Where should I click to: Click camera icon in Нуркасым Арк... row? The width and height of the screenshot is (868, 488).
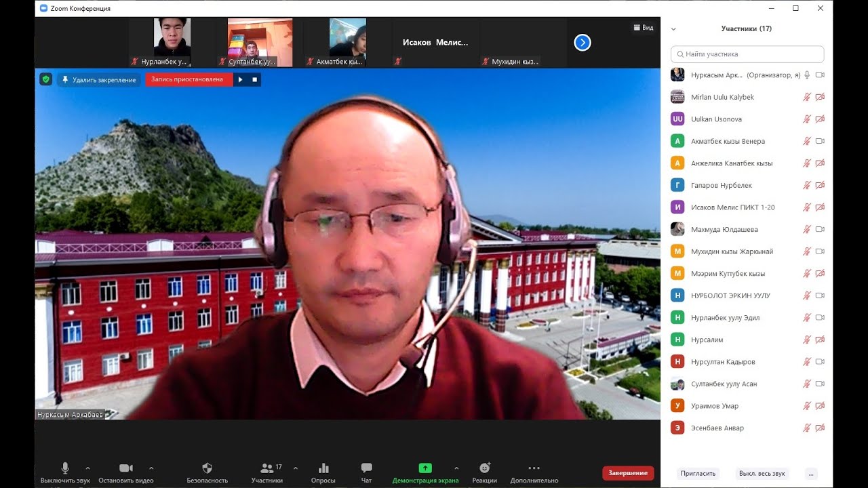(820, 75)
